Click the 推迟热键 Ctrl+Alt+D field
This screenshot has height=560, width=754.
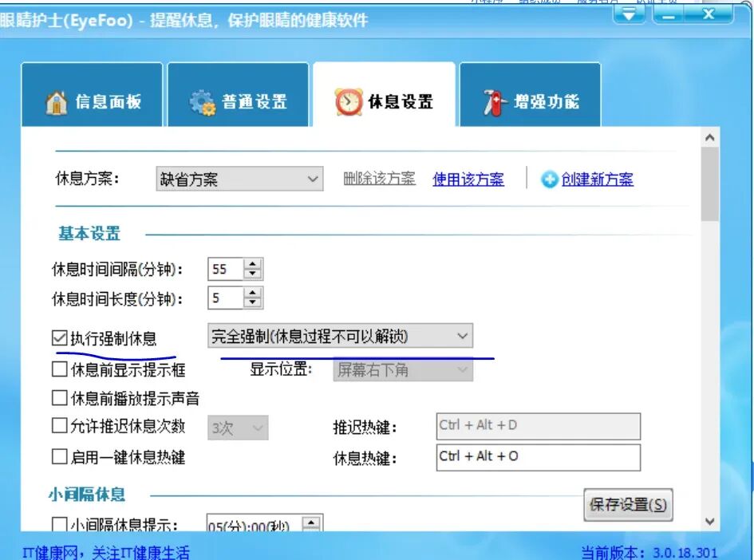click(539, 426)
